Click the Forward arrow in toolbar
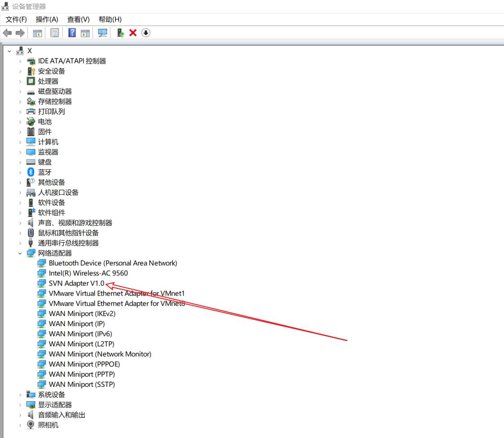Screen dimensions: 504x438 pos(20,33)
